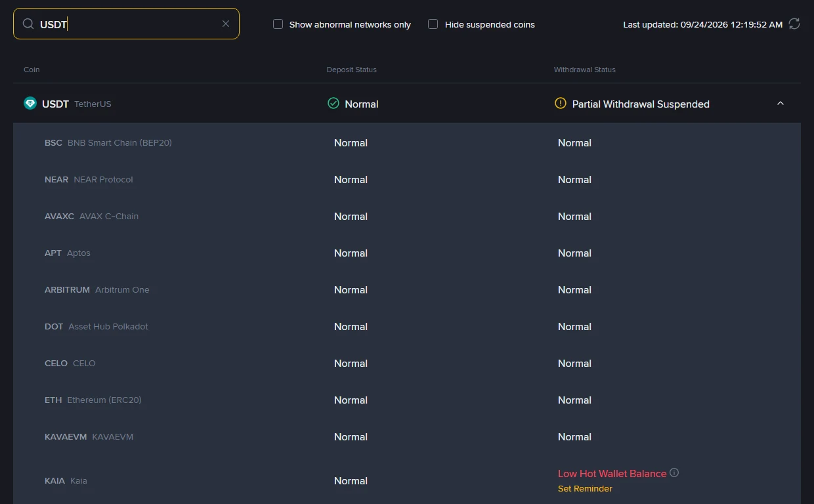This screenshot has width=814, height=504.
Task: Click the Withdrawal Status column header
Action: [x=585, y=70]
